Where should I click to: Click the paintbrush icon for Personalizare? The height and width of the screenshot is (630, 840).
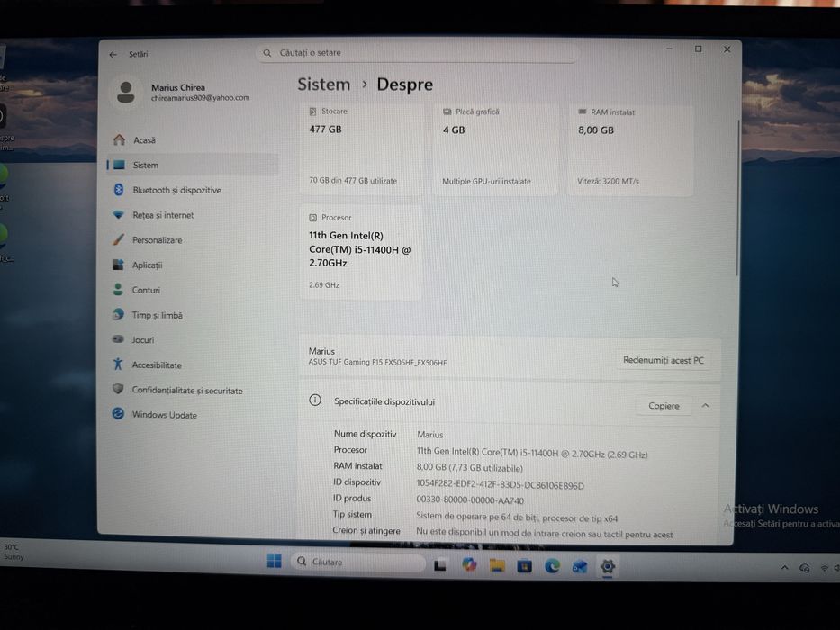119,239
